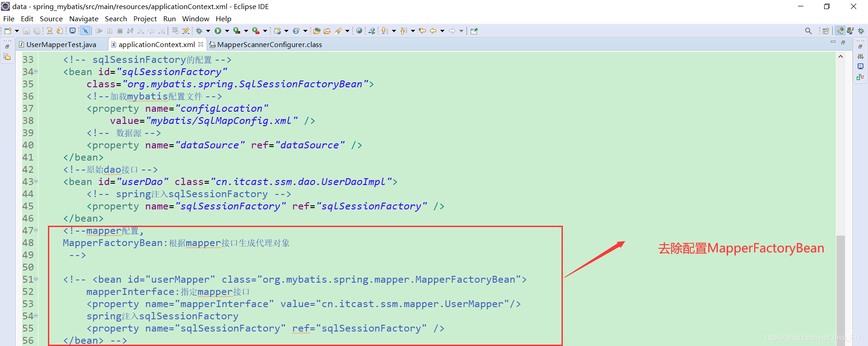Run the program with green play icon

pos(218,31)
